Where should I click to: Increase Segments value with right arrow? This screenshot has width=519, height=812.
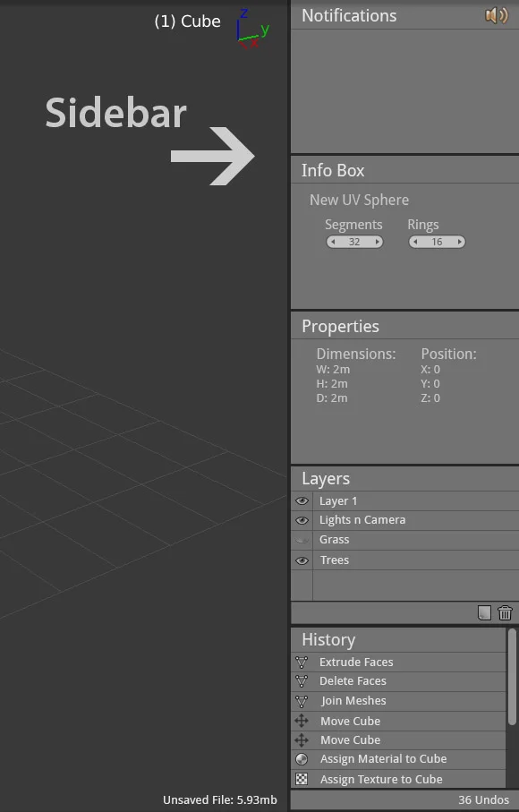[x=378, y=242]
